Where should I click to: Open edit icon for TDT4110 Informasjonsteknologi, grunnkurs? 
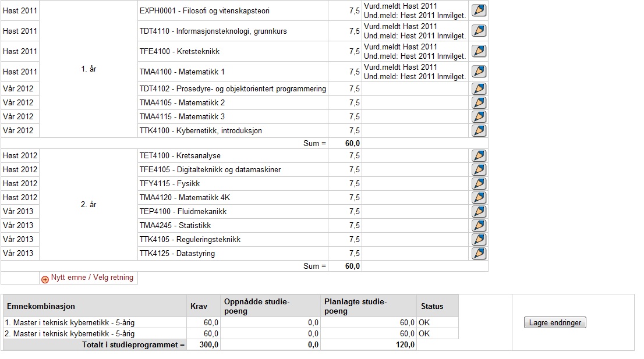pyautogui.click(x=479, y=31)
